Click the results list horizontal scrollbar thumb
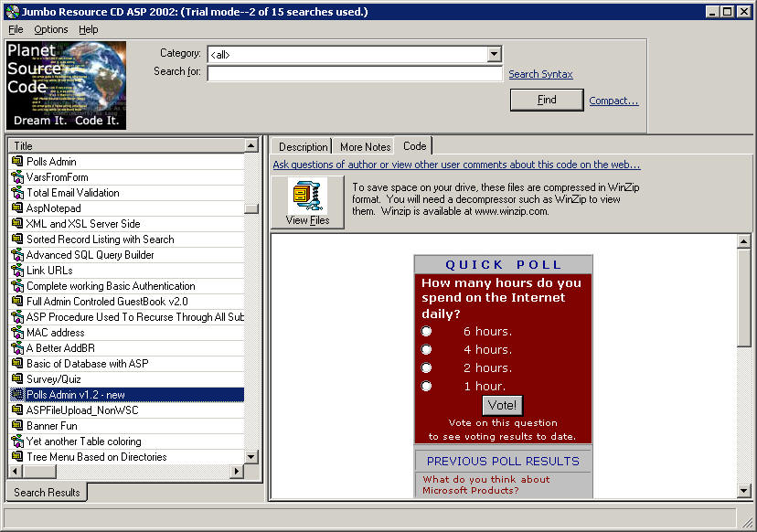Viewport: 757px width, 532px height. [x=39, y=470]
